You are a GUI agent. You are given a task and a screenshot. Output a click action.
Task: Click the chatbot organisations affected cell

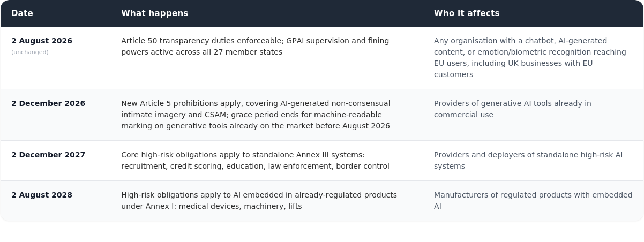coord(530,58)
